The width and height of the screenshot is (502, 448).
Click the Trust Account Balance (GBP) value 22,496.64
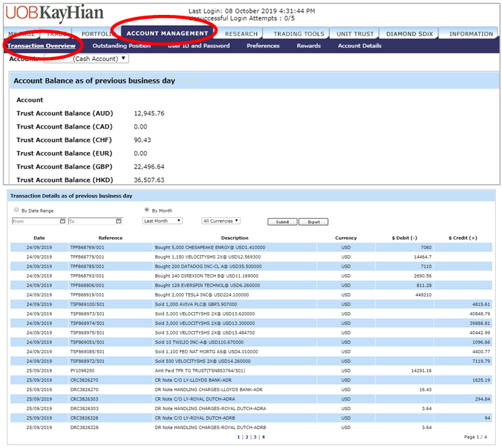(149, 166)
